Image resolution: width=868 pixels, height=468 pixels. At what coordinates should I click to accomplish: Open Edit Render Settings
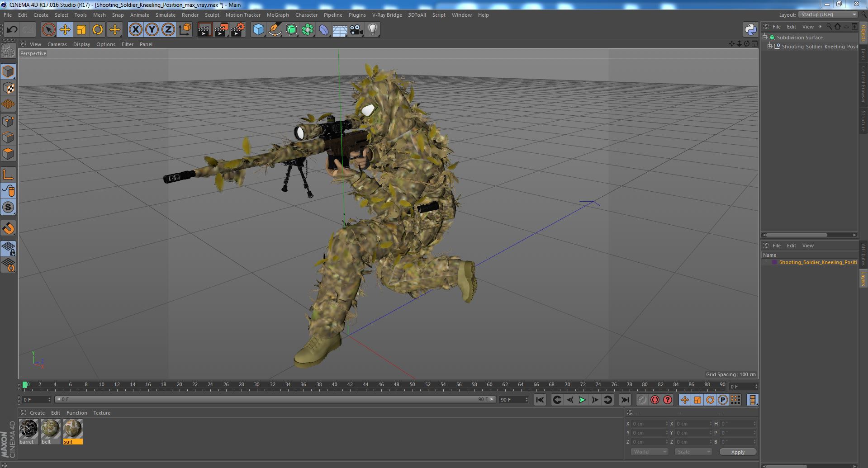(238, 30)
